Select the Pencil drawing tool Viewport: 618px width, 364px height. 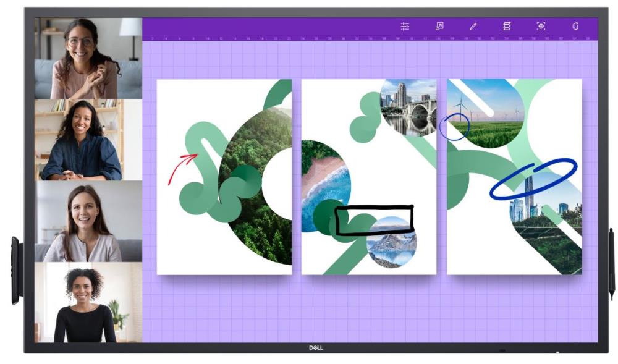[x=473, y=27]
